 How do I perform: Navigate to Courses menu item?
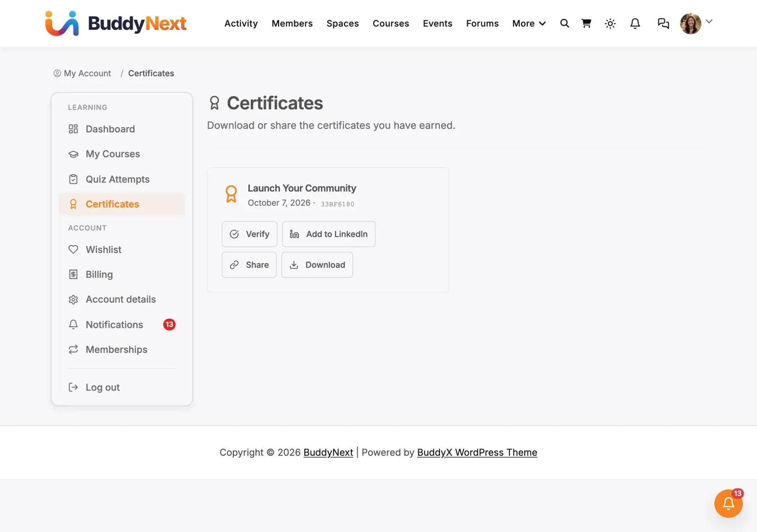(x=391, y=24)
